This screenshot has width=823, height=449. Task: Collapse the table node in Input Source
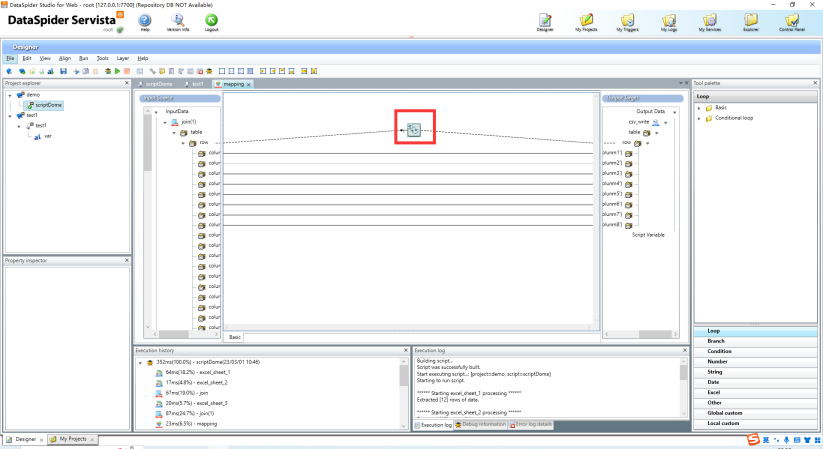point(174,132)
